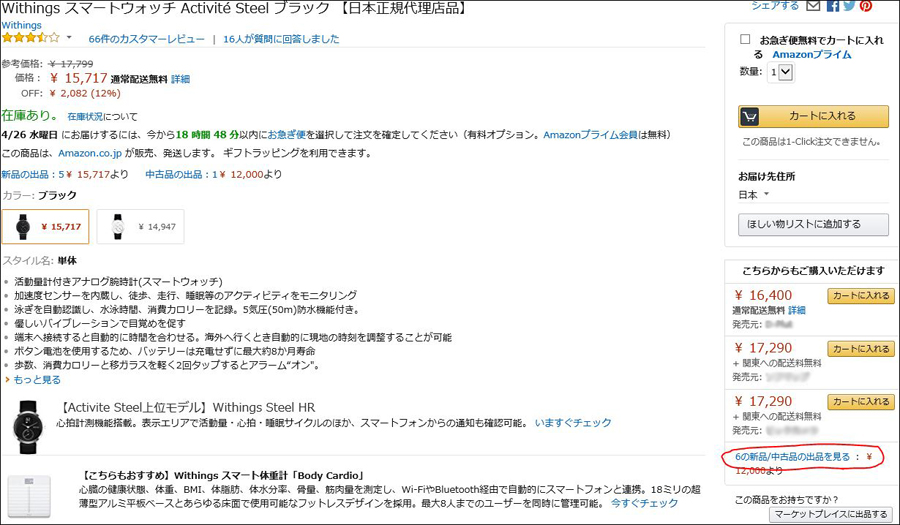
Task: Click マーケットプレイスに出品する button
Action: (831, 514)
